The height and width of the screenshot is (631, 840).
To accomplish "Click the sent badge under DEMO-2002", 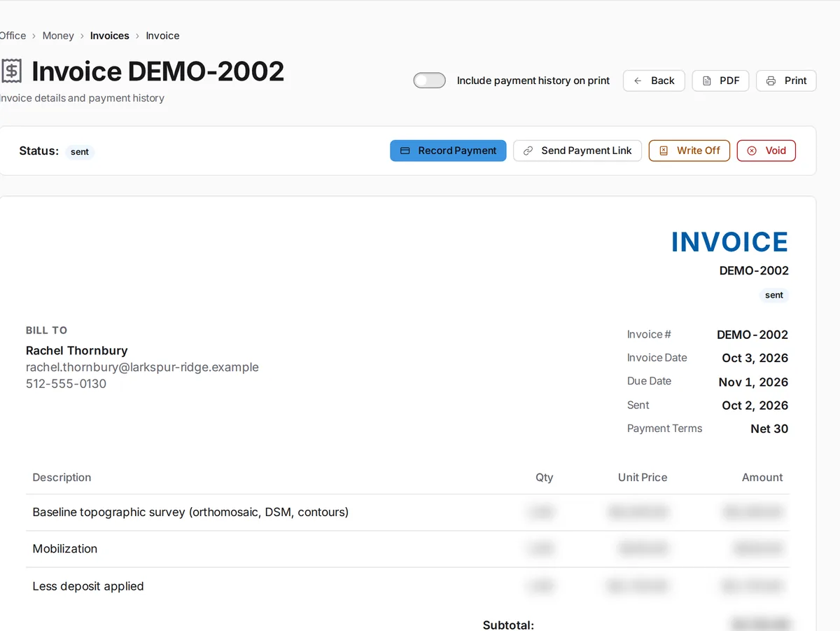I will (x=774, y=295).
